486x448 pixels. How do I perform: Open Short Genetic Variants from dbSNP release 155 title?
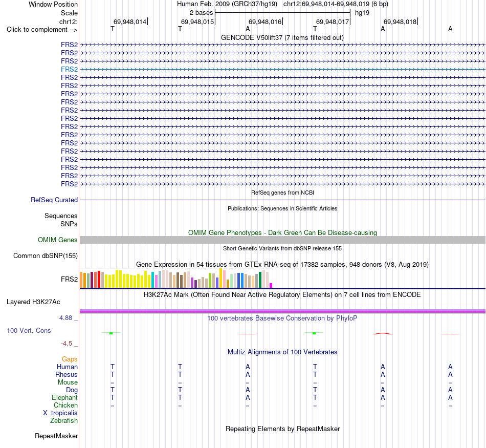pyautogui.click(x=282, y=248)
